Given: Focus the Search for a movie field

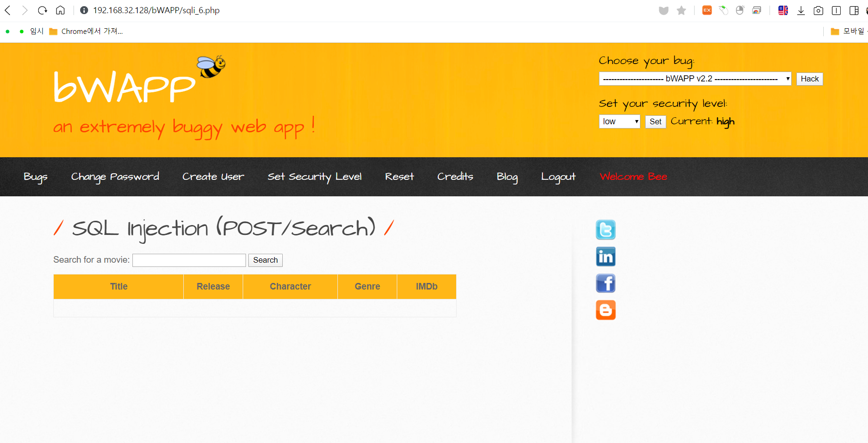Looking at the screenshot, I should pos(189,260).
